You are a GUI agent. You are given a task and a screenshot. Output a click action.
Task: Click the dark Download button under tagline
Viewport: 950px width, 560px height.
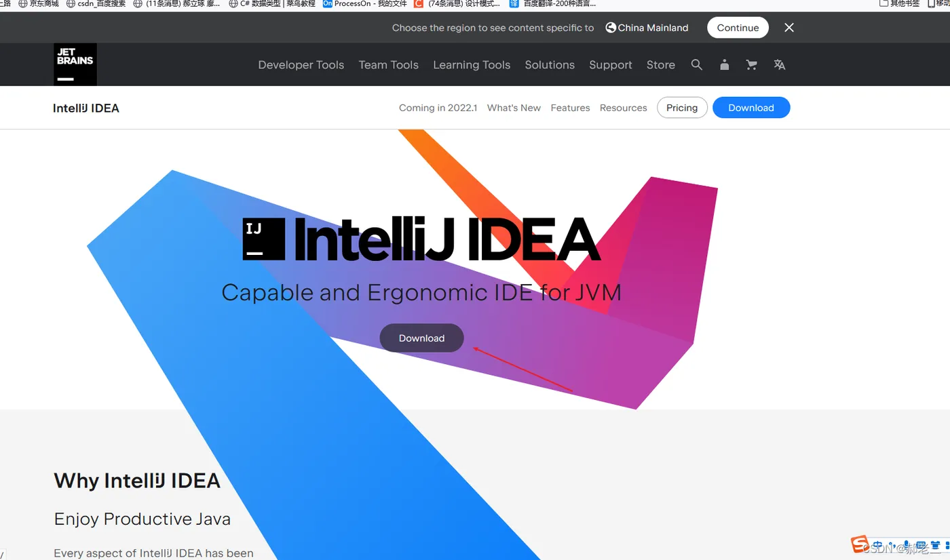[421, 338]
